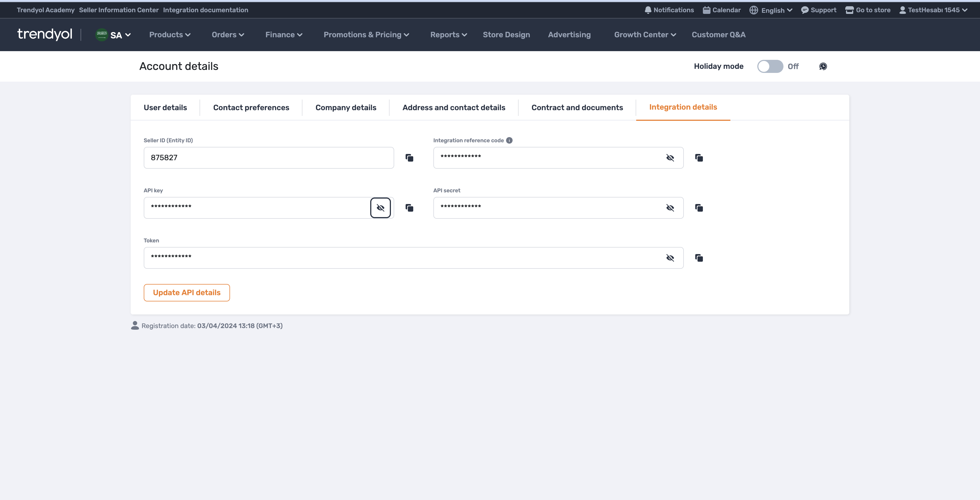This screenshot has height=500, width=980.
Task: Click the Holiday mode label
Action: tap(719, 66)
